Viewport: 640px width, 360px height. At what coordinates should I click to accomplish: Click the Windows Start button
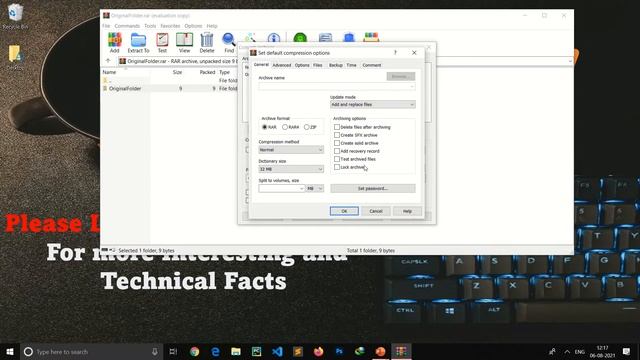10,351
